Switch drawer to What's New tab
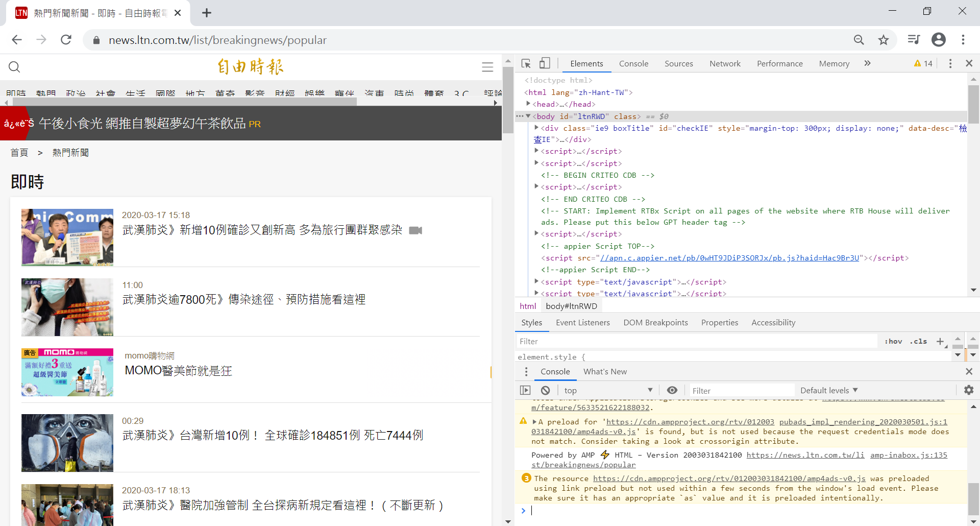This screenshot has width=980, height=526. [605, 372]
